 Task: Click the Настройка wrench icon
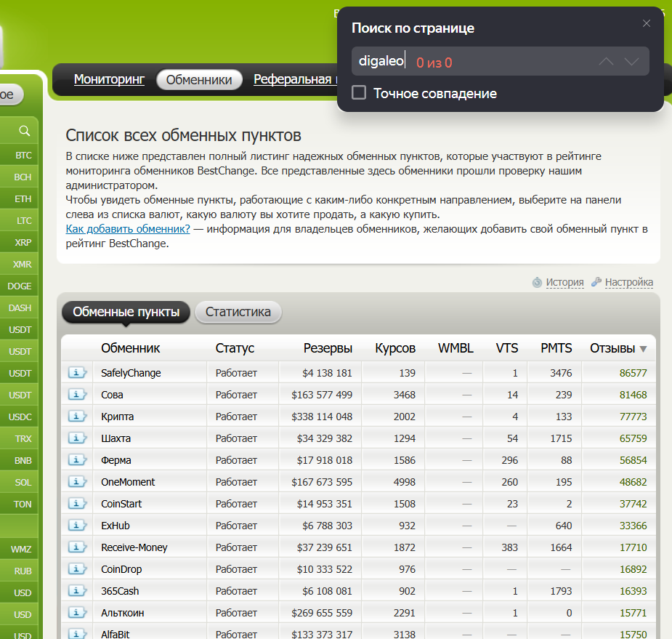[596, 282]
